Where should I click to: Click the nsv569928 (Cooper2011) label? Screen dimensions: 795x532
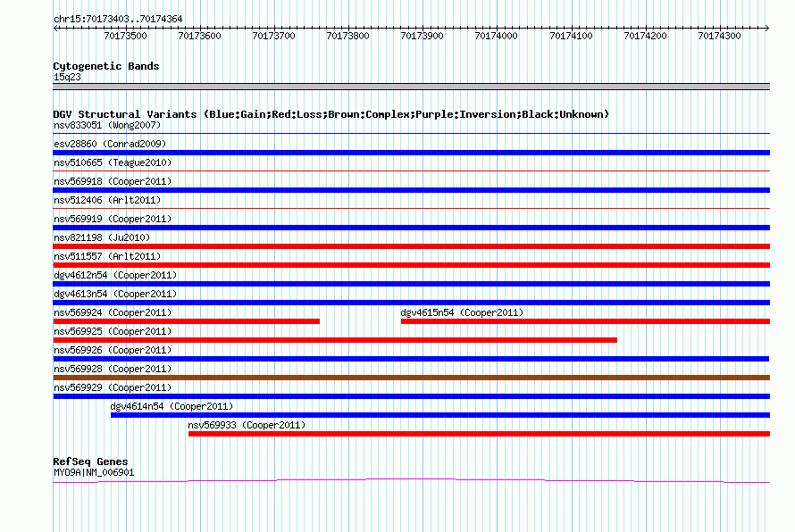(x=113, y=369)
